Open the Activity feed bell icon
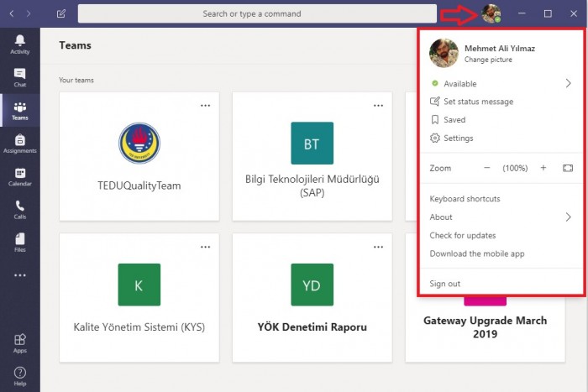The width and height of the screenshot is (588, 392). [20, 40]
